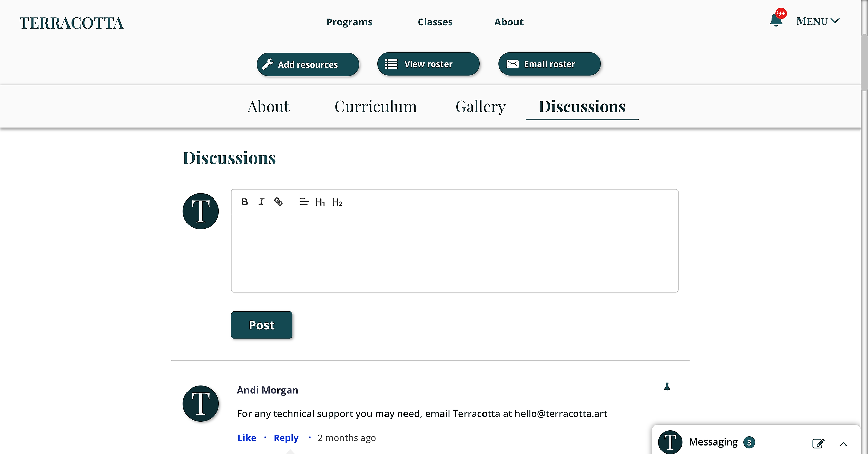The image size is (868, 454).
Task: Open Programs in top navigation
Action: tap(349, 22)
